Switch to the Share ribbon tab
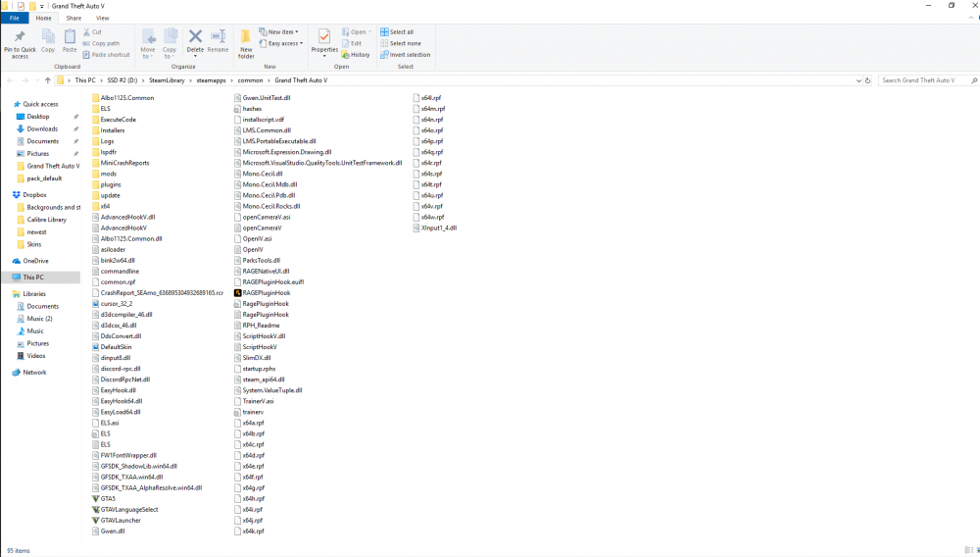The height and width of the screenshot is (557, 980). [73, 18]
